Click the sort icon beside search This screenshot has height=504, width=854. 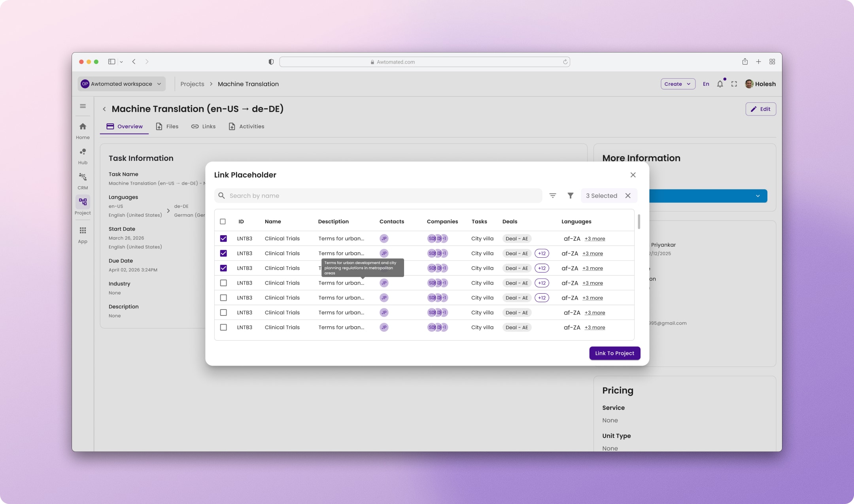pyautogui.click(x=553, y=196)
